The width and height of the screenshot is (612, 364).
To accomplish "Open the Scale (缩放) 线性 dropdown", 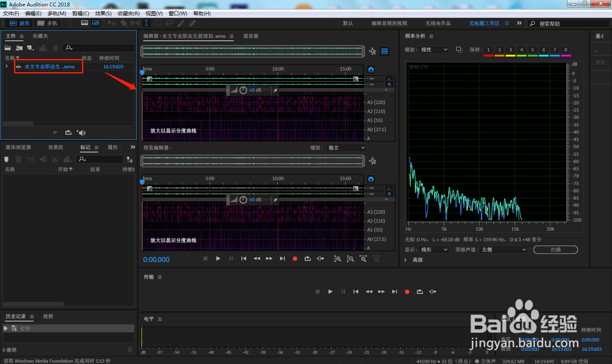I will click(434, 50).
